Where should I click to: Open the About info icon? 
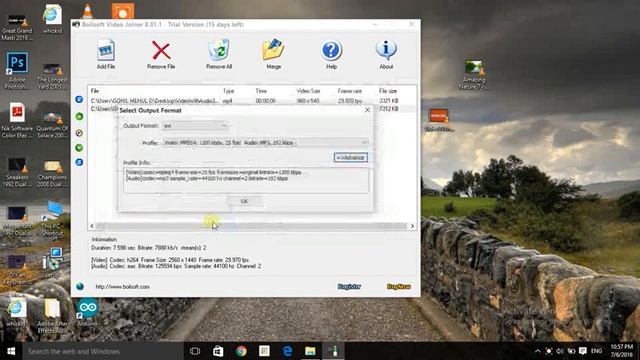tap(386, 50)
